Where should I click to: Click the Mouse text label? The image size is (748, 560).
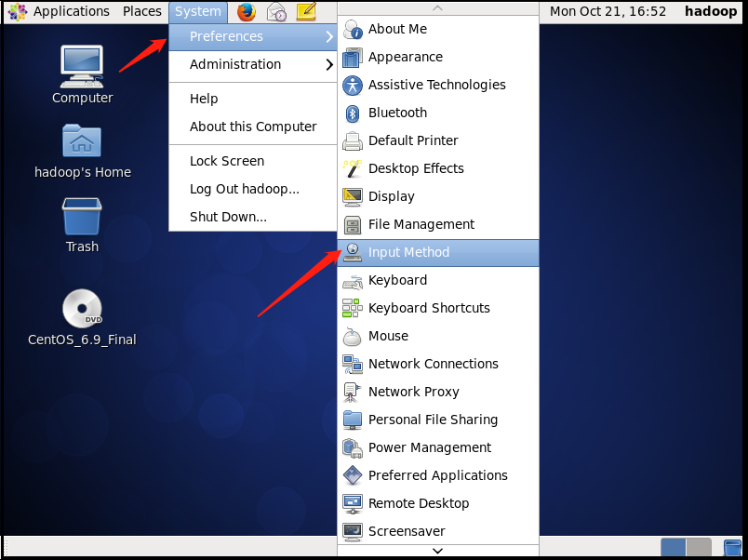(x=388, y=337)
